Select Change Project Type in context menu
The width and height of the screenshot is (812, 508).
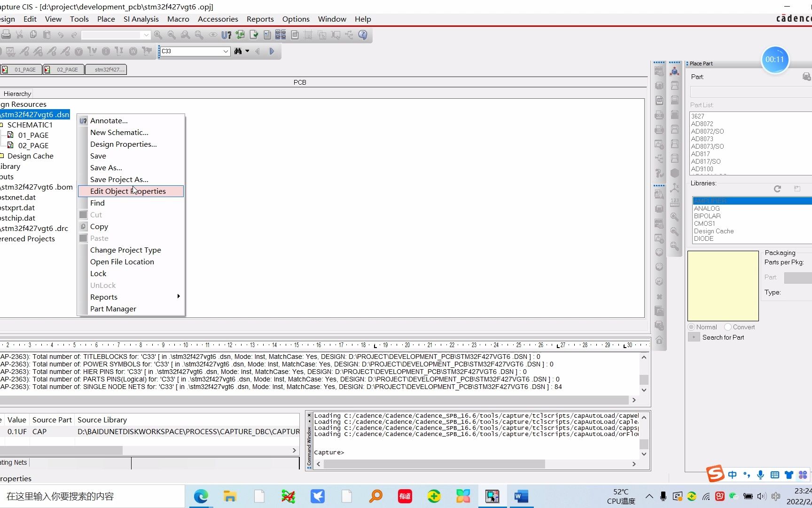(131, 250)
